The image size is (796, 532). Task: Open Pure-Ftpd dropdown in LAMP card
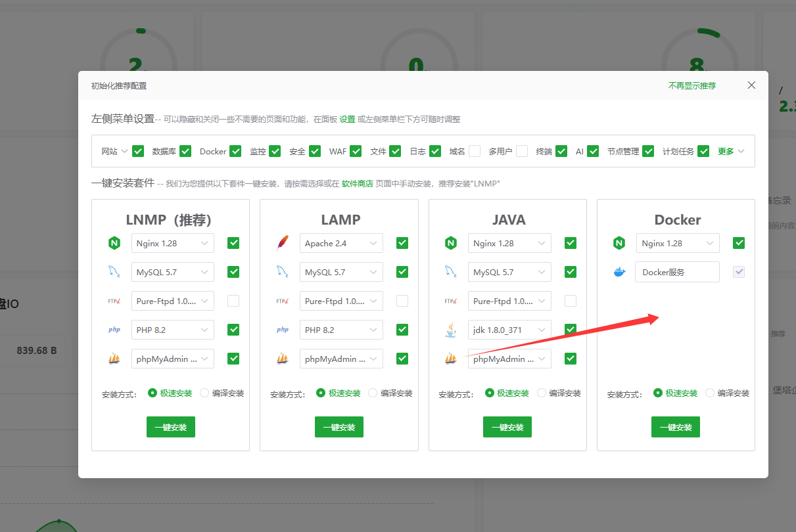[x=341, y=301]
